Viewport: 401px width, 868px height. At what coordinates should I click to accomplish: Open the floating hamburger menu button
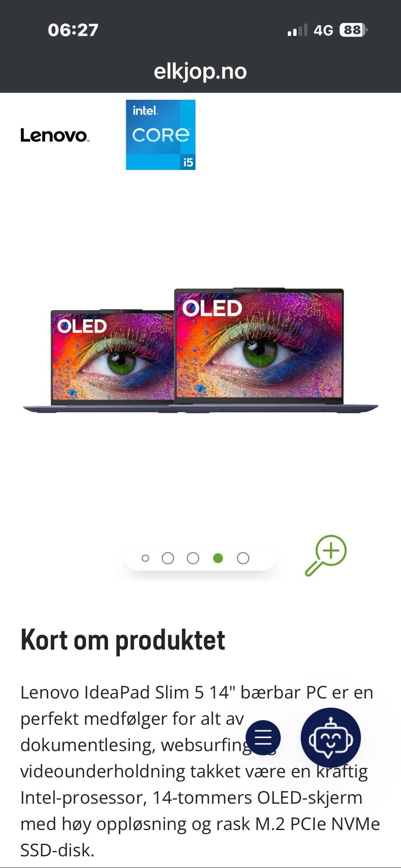point(263,737)
